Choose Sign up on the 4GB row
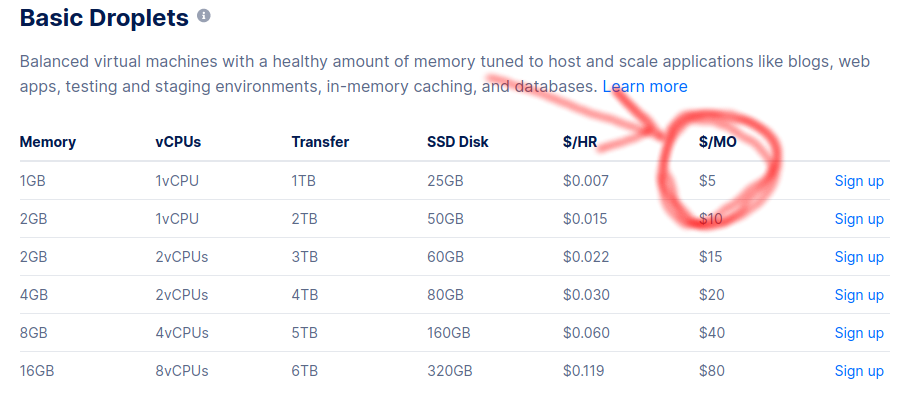Screen dimensions: 915x404 859,295
